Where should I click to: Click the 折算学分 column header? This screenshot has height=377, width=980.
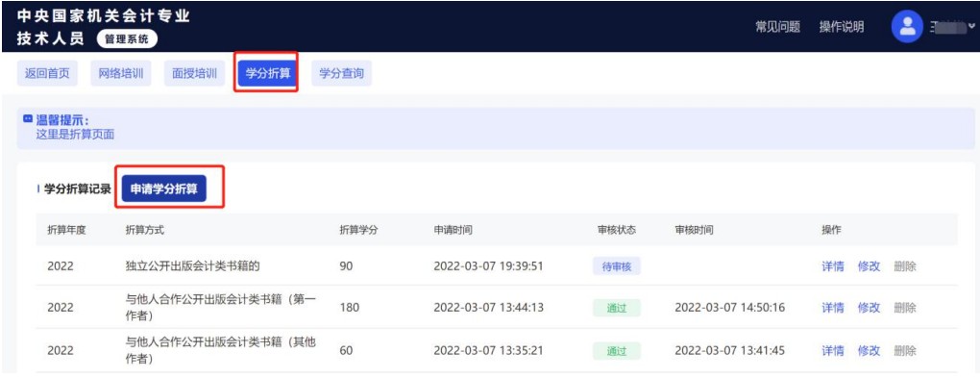click(358, 230)
